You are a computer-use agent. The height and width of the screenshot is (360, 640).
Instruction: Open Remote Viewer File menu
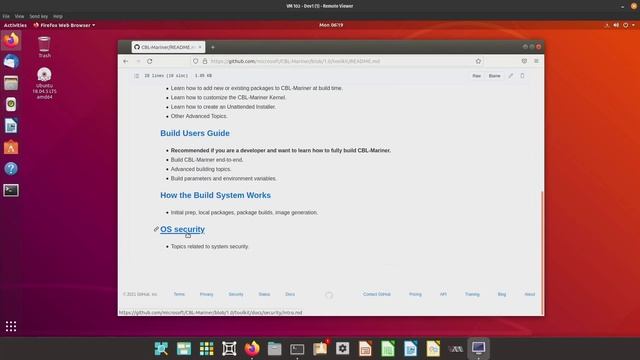click(x=6, y=16)
